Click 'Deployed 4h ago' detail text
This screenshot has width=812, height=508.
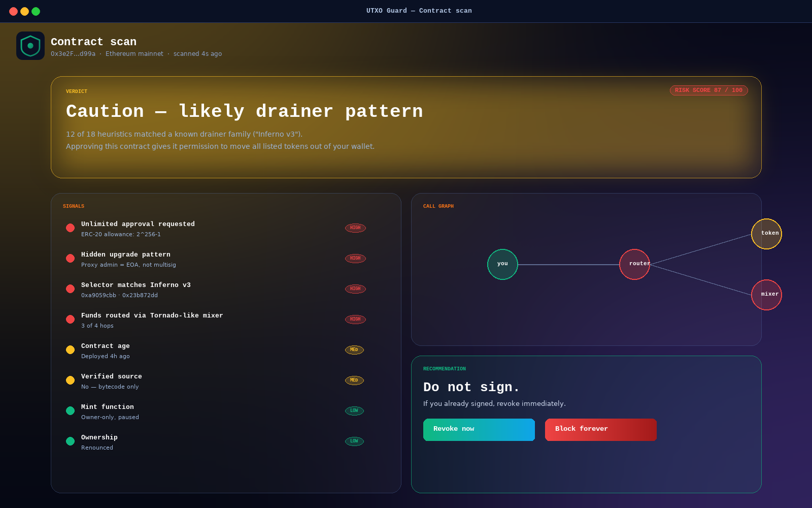[x=106, y=356]
